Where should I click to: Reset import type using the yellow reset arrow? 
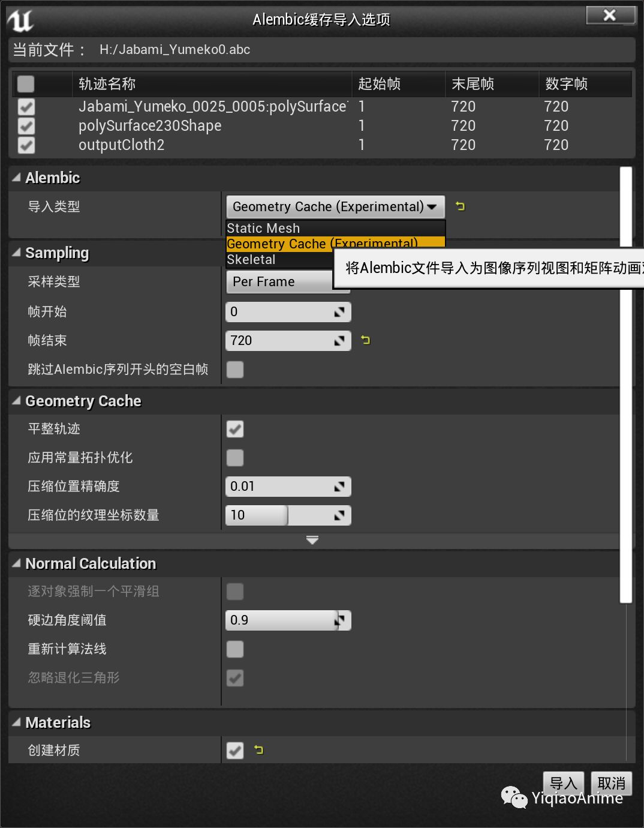[x=460, y=206]
